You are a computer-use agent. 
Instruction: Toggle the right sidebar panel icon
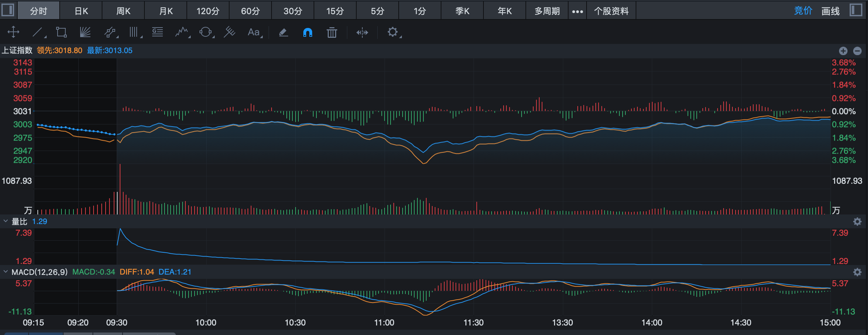pos(856,10)
